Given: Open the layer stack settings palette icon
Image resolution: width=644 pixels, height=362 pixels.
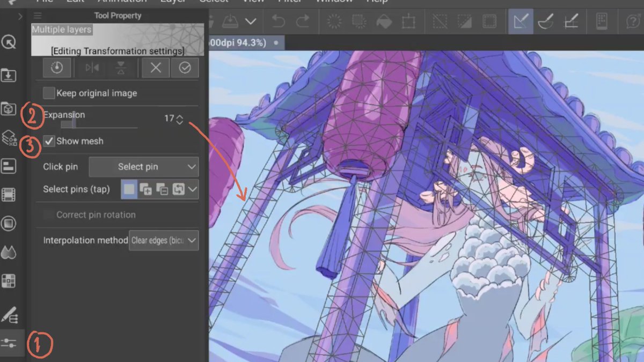Looking at the screenshot, I should [x=9, y=138].
